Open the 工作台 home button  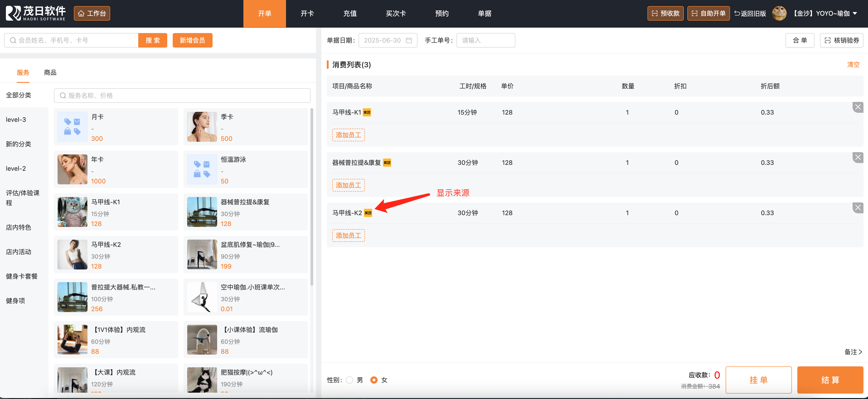pyautogui.click(x=92, y=13)
